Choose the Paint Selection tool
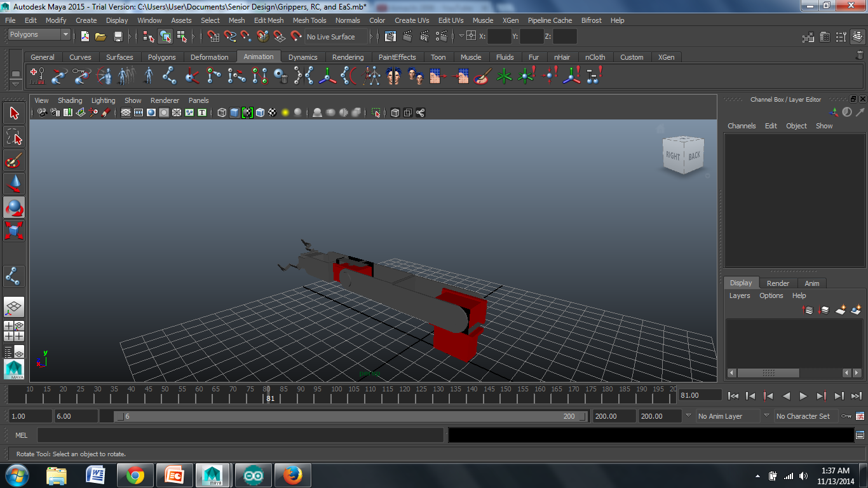The width and height of the screenshot is (868, 488). pos(14,160)
